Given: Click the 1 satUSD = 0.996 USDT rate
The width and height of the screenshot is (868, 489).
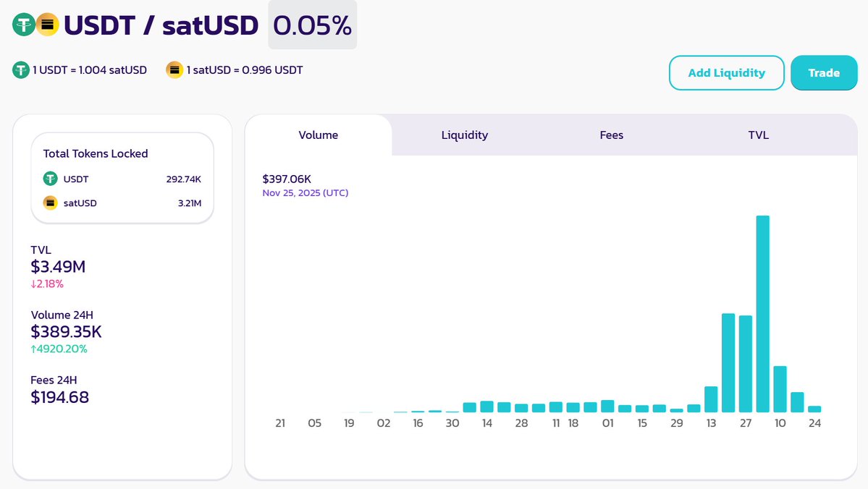Looking at the screenshot, I should 245,70.
